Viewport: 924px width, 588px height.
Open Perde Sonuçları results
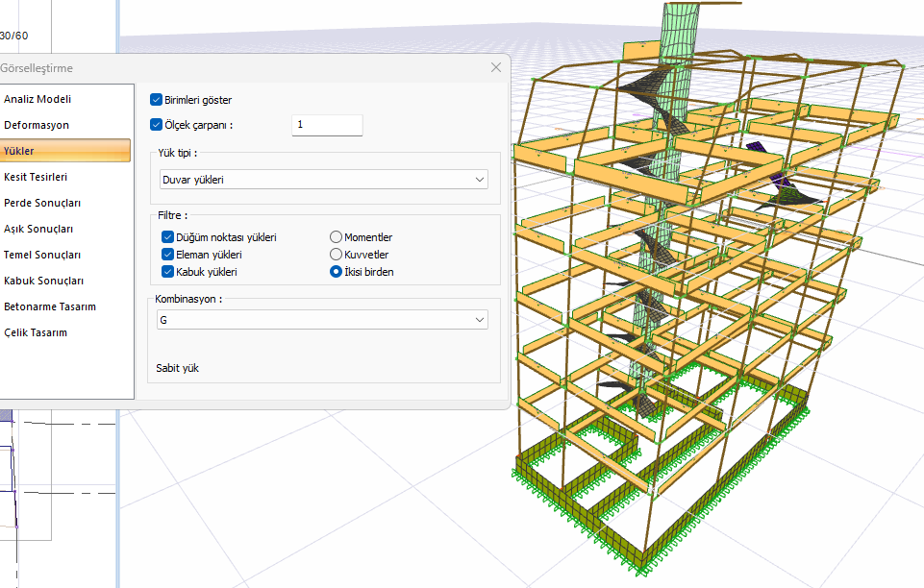[x=42, y=203]
